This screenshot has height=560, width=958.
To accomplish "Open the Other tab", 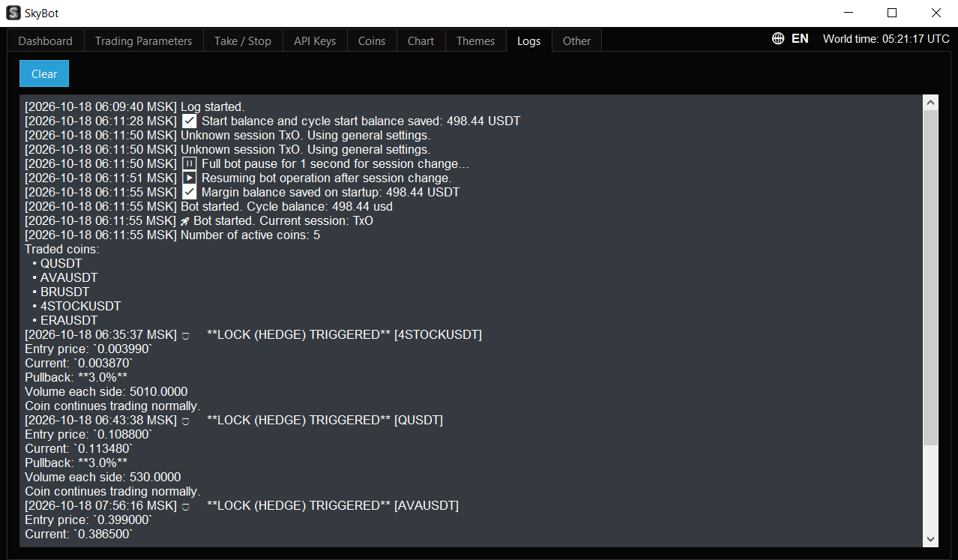I will [576, 41].
